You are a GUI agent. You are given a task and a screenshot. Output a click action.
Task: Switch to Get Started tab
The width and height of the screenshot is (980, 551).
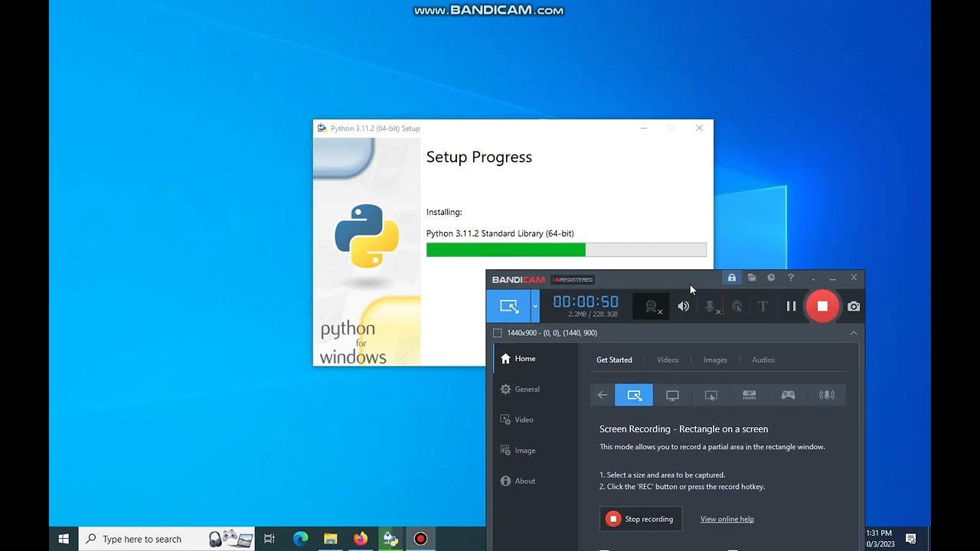pos(614,360)
